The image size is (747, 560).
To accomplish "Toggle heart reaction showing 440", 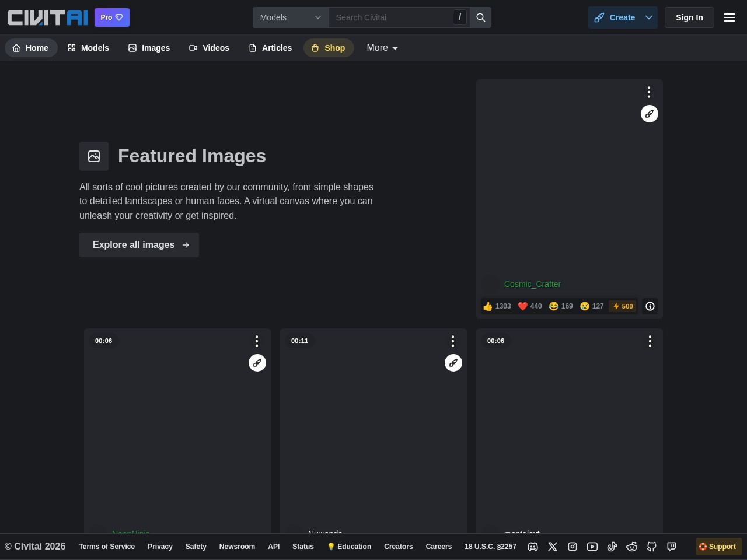I will pyautogui.click(x=530, y=306).
